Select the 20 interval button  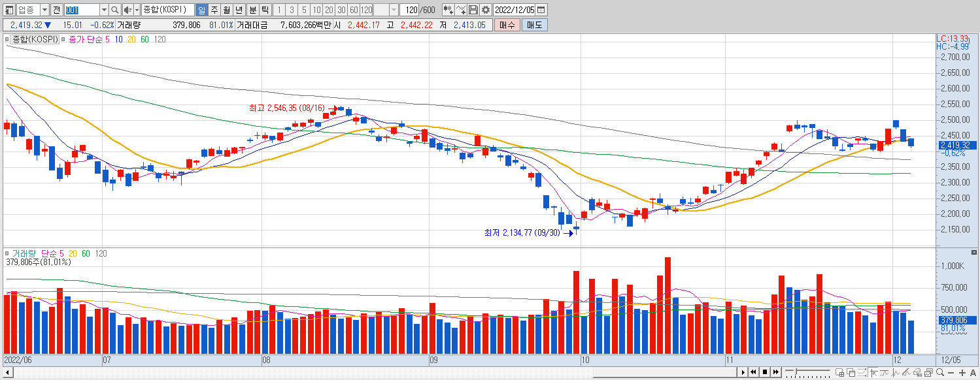329,10
